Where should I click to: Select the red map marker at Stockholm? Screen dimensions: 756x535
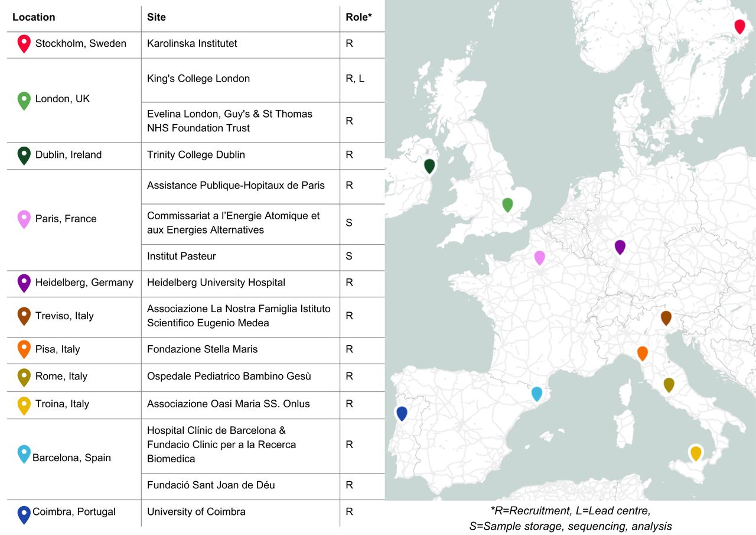click(x=739, y=27)
